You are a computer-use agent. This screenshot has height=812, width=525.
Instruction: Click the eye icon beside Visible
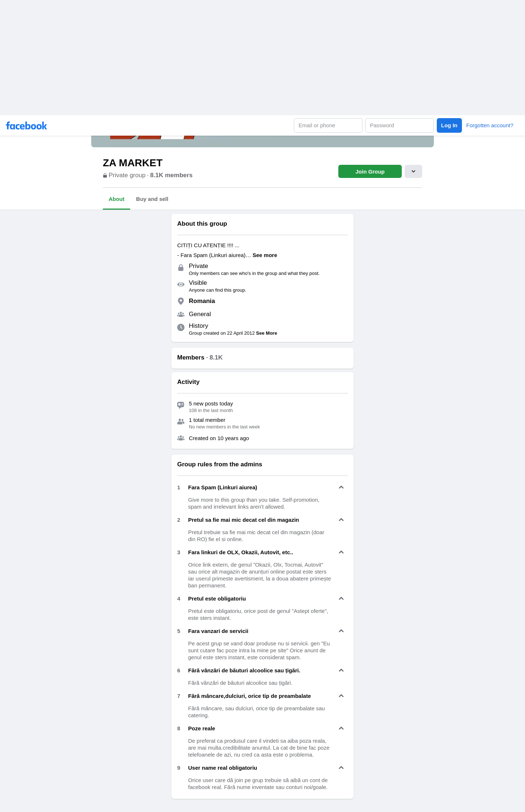[181, 284]
